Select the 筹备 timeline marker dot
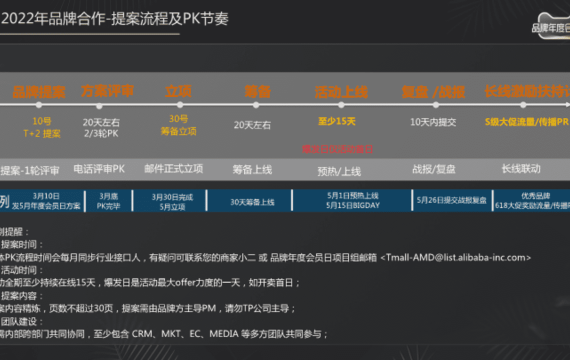This screenshot has height=360, width=570. point(256,105)
